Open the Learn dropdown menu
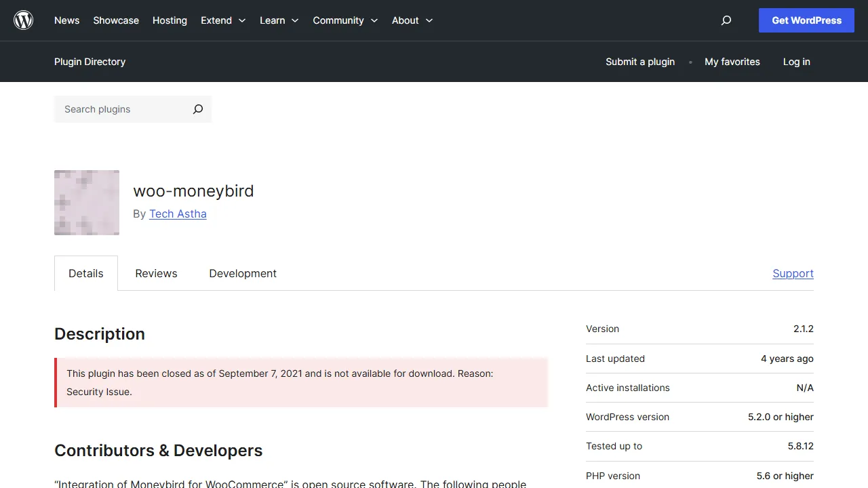The height and width of the screenshot is (488, 868). 279,20
